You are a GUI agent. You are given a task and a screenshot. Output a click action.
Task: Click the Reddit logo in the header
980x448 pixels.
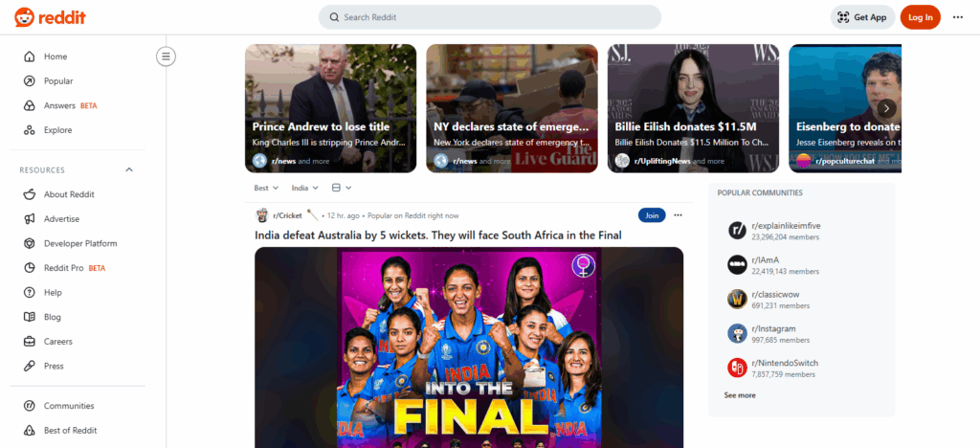(x=50, y=17)
